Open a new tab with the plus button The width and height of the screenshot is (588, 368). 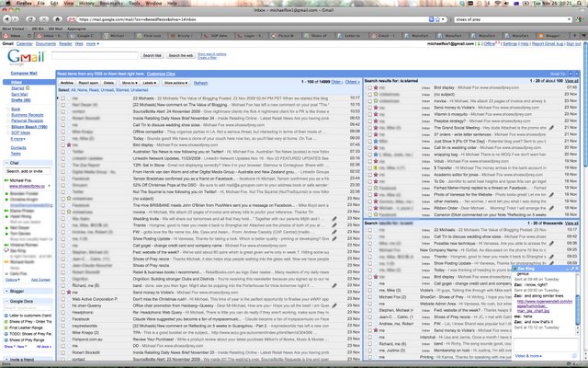(574, 36)
